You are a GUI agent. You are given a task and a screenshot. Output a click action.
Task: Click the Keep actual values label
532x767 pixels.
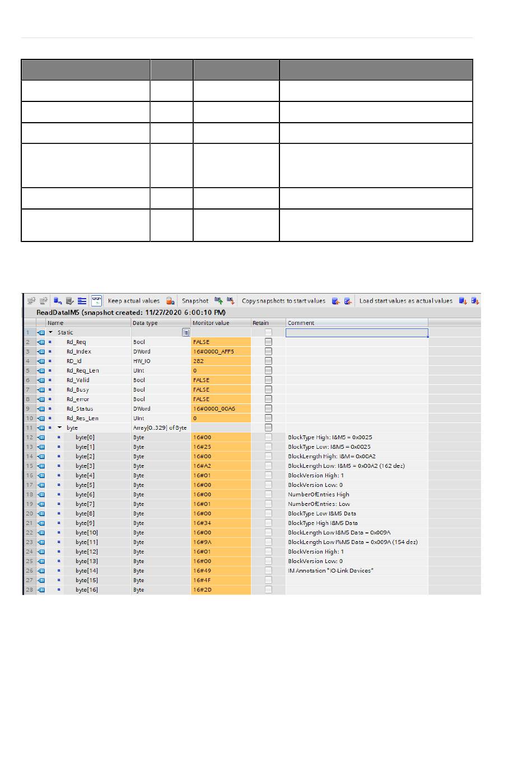[x=133, y=301]
